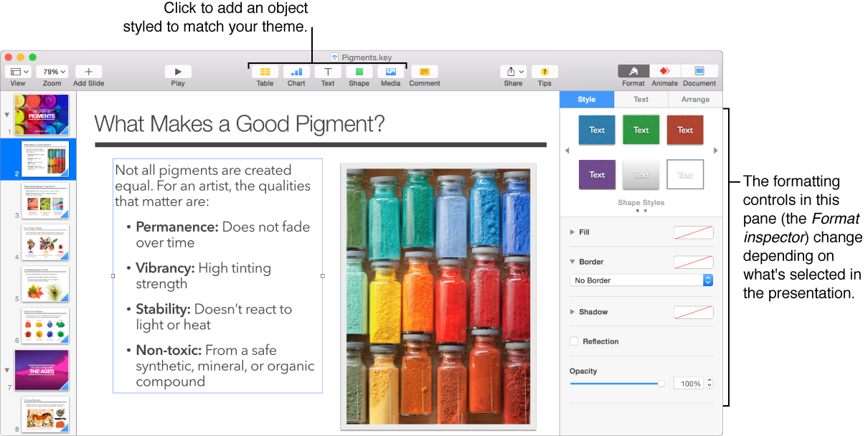Insert a shape from the Shape button

[359, 72]
